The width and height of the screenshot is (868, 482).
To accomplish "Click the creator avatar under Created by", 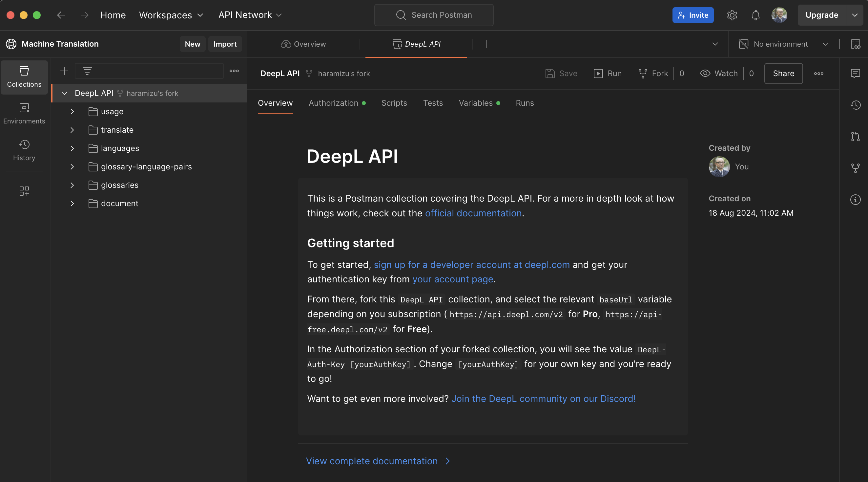I will click(719, 166).
